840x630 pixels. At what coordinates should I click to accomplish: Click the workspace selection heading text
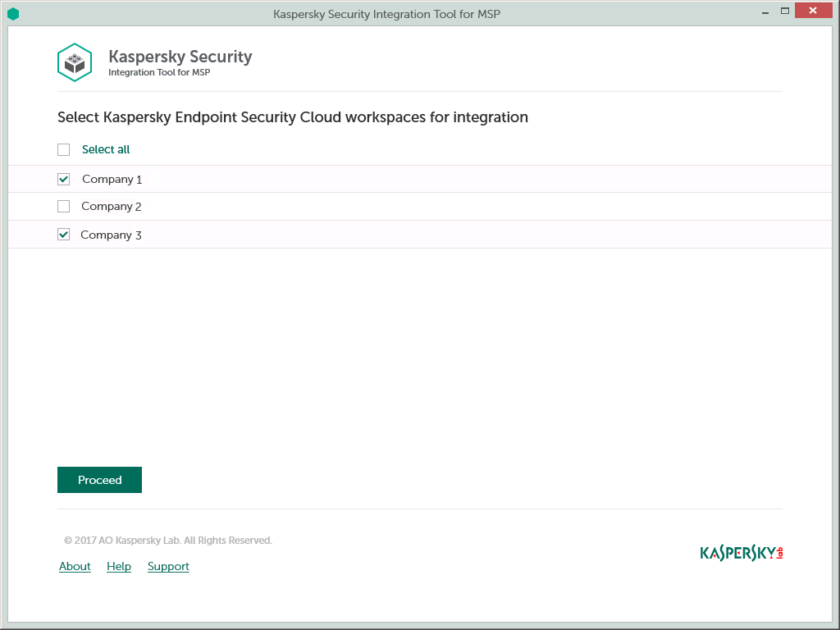293,117
